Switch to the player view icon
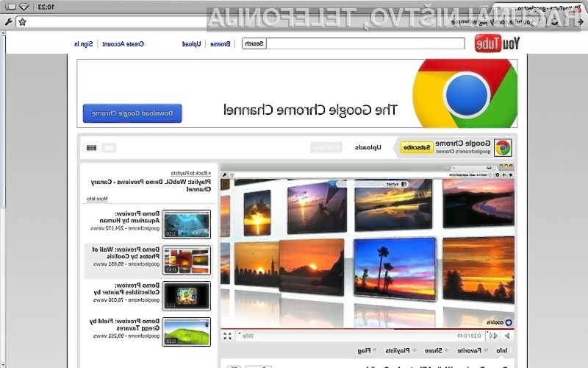 click(109, 148)
